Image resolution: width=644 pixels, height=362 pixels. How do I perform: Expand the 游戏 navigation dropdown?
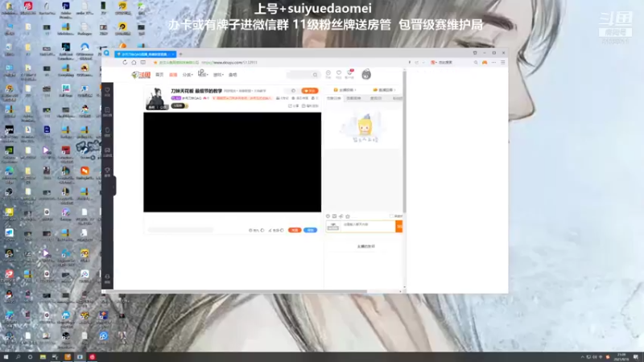pos(218,75)
